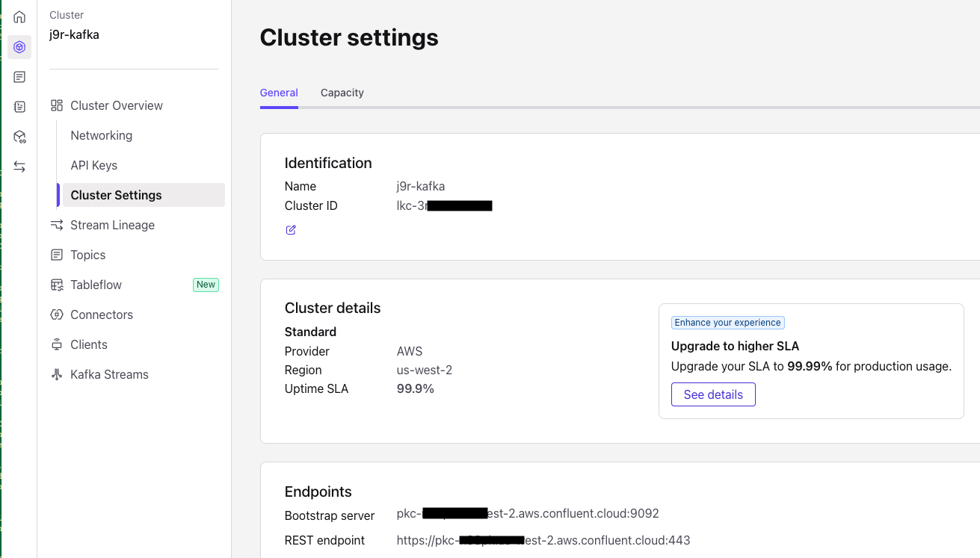
Task: Open the Clients section
Action: (x=89, y=344)
